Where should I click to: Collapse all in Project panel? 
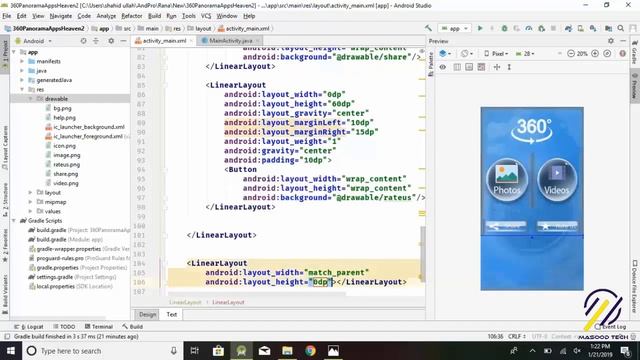(96, 41)
